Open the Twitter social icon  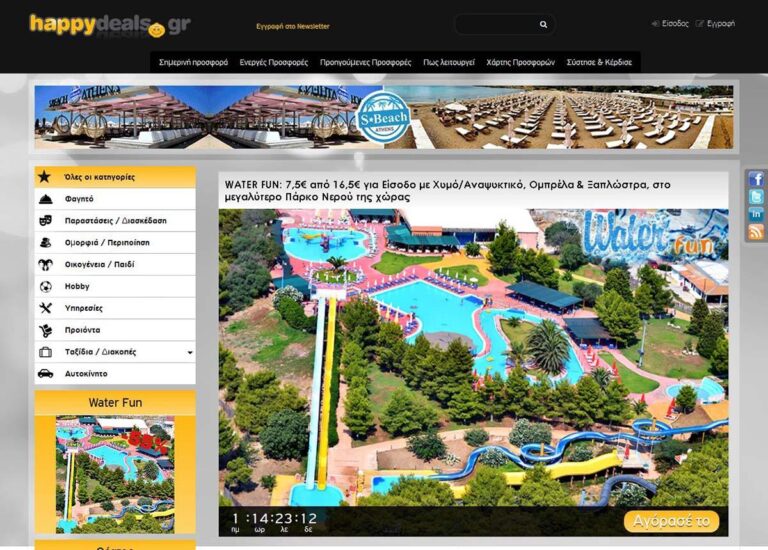click(756, 197)
